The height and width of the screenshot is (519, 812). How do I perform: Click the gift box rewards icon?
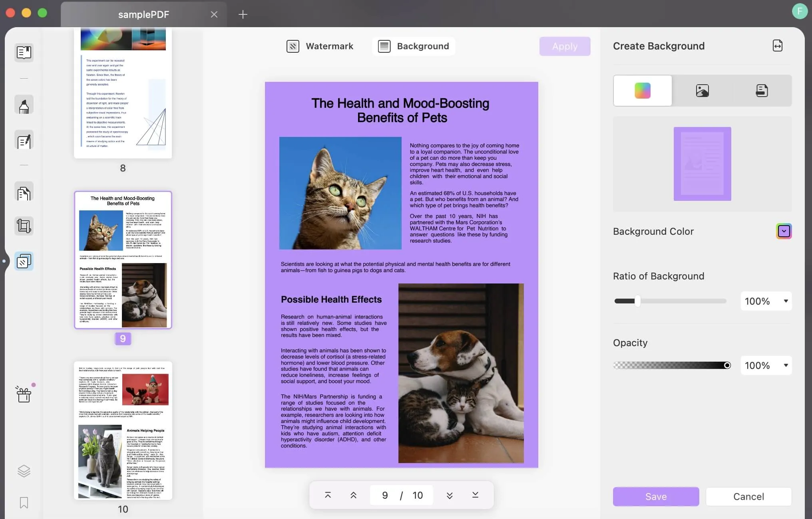24,394
